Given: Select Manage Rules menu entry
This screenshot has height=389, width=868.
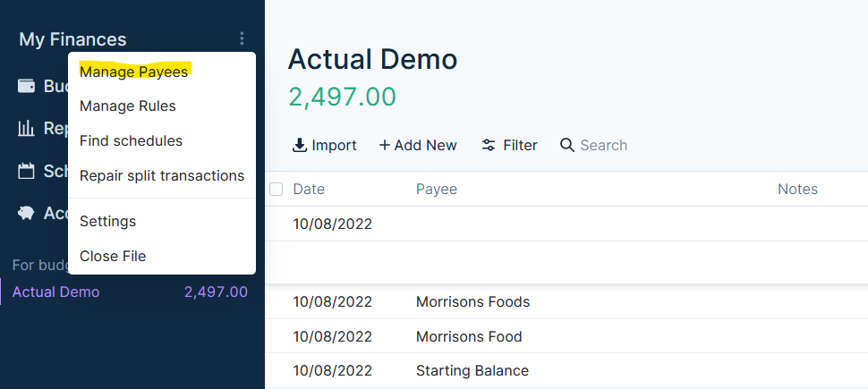Looking at the screenshot, I should click(128, 106).
